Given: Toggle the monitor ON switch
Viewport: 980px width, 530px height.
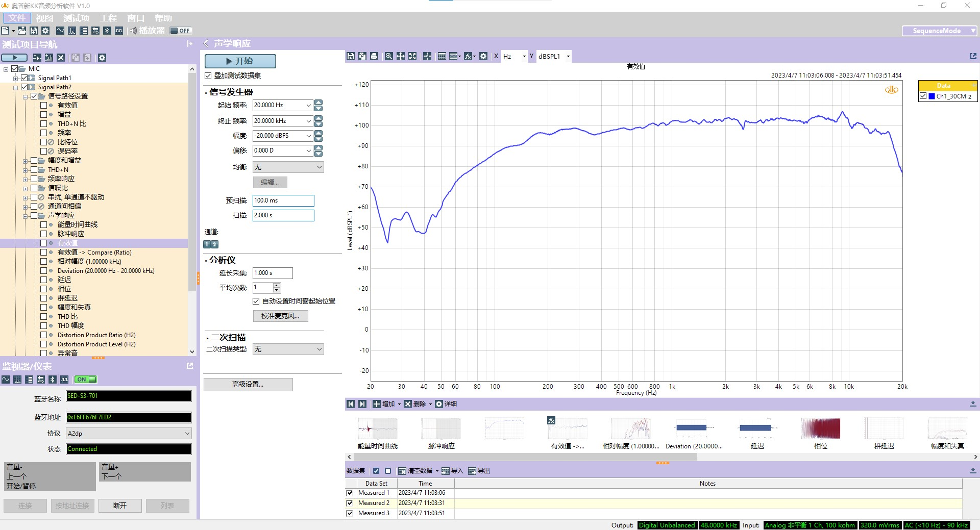Looking at the screenshot, I should [85, 380].
